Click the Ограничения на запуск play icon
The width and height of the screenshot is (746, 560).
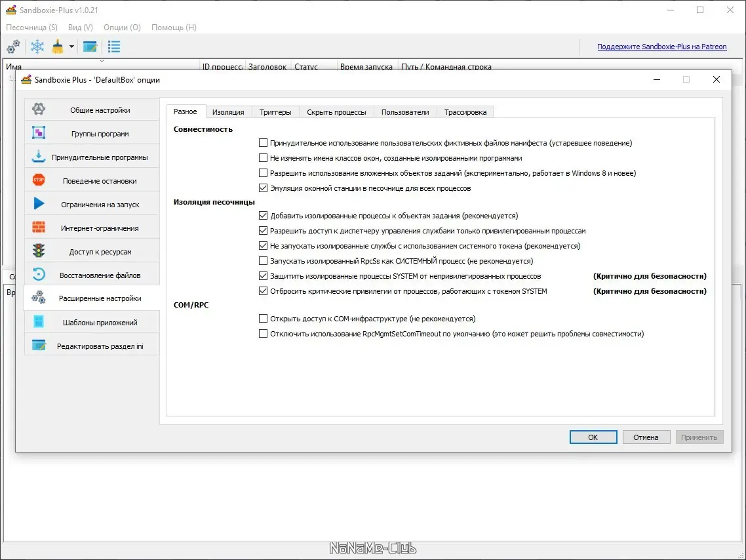(39, 204)
